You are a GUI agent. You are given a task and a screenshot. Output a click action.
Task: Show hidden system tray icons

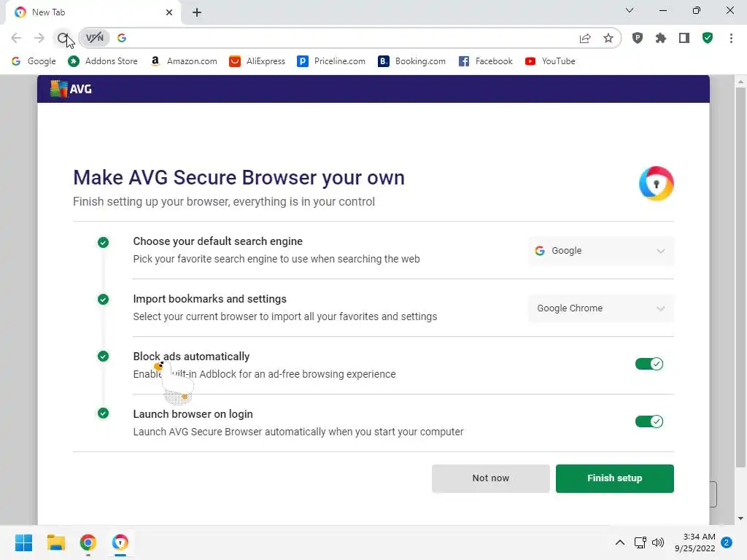[620, 542]
